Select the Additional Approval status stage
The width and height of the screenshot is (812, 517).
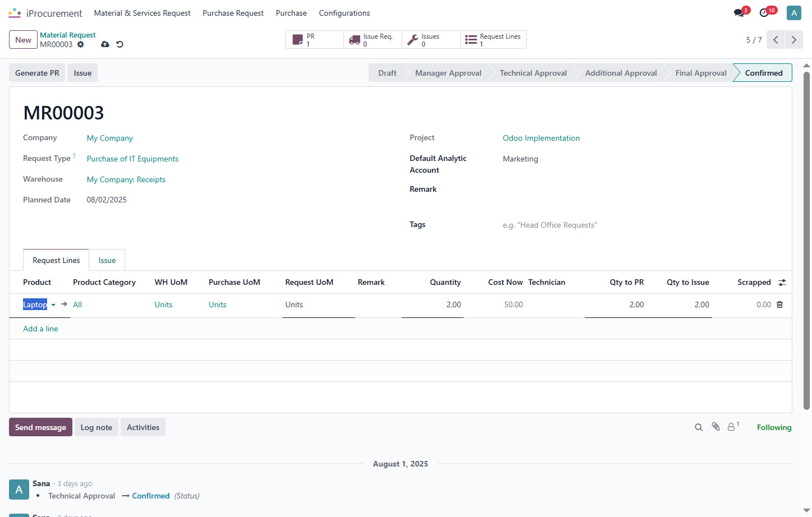[621, 73]
